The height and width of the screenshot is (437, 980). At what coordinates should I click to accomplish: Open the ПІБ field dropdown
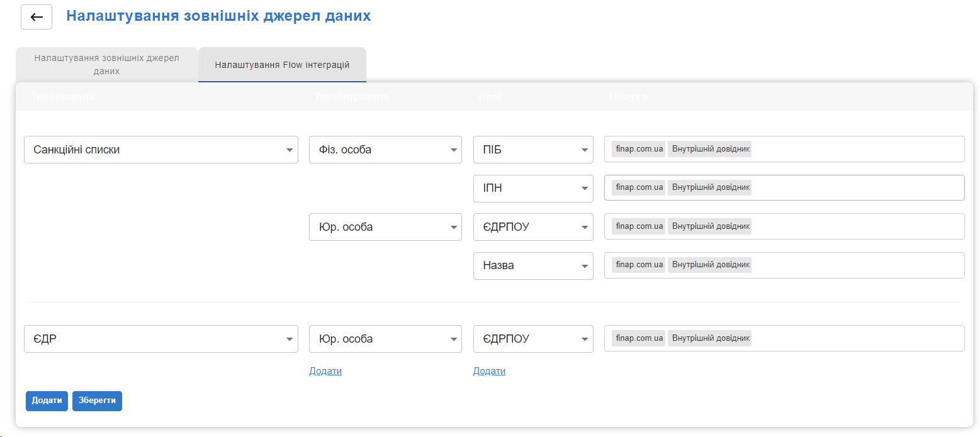click(533, 150)
